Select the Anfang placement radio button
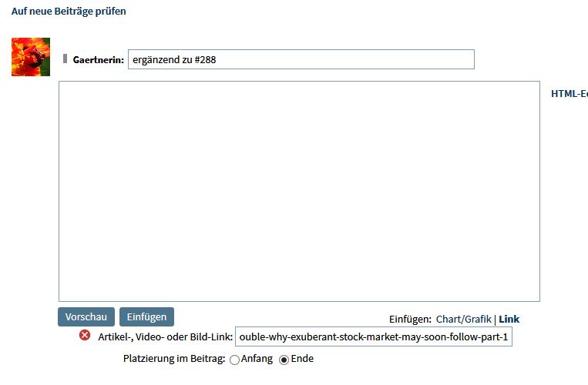The image size is (588, 385). click(234, 360)
